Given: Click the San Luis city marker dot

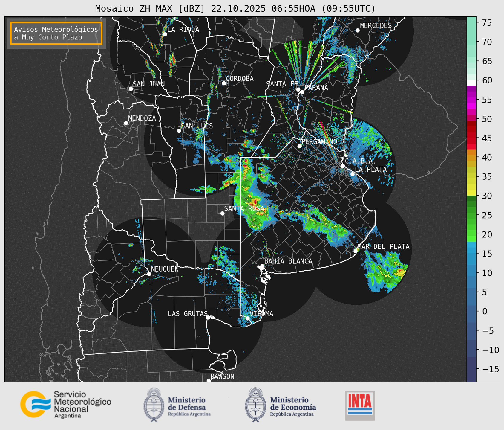Looking at the screenshot, I should [179, 131].
